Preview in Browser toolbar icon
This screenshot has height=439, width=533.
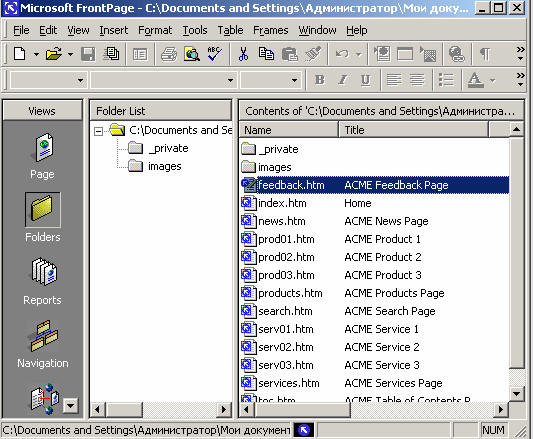point(191,54)
